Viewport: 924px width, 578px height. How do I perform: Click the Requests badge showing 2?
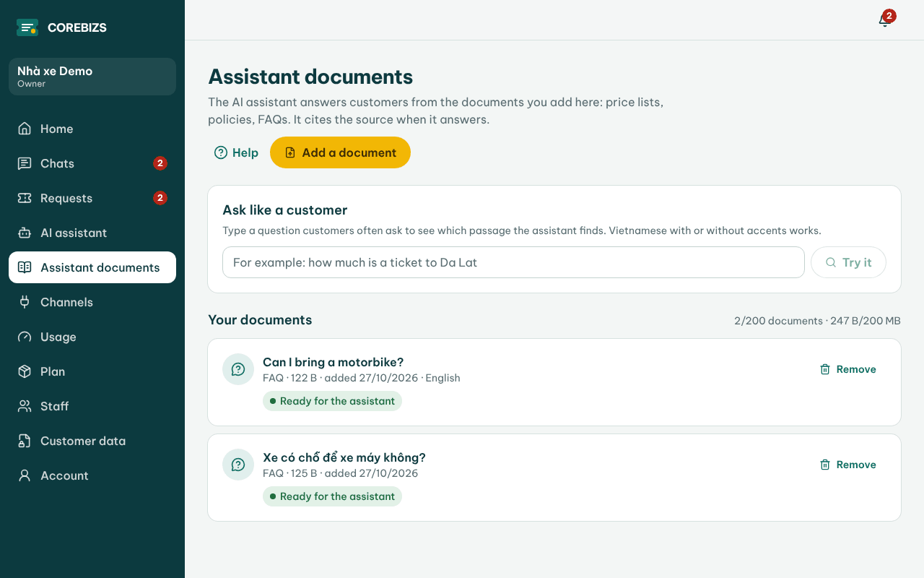[x=160, y=198]
